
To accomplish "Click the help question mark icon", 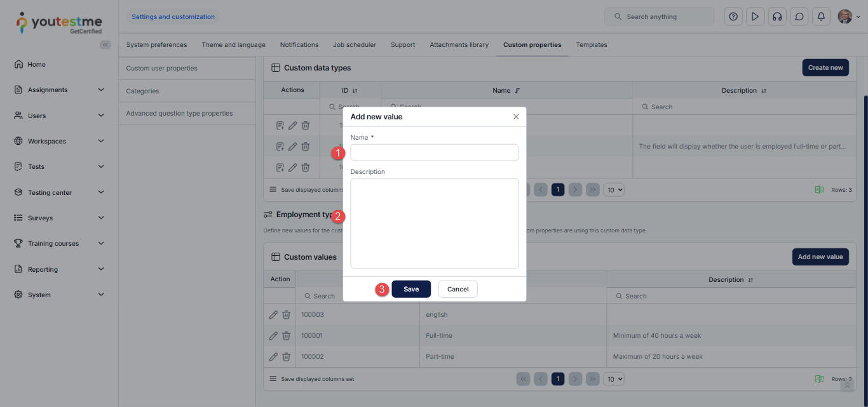I will click(x=733, y=17).
